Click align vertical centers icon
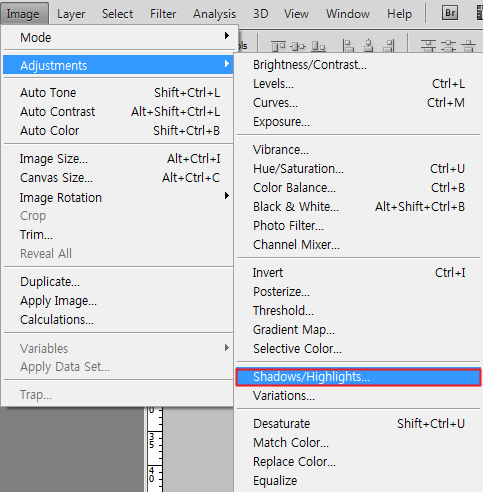The image size is (483, 492). tap(298, 46)
